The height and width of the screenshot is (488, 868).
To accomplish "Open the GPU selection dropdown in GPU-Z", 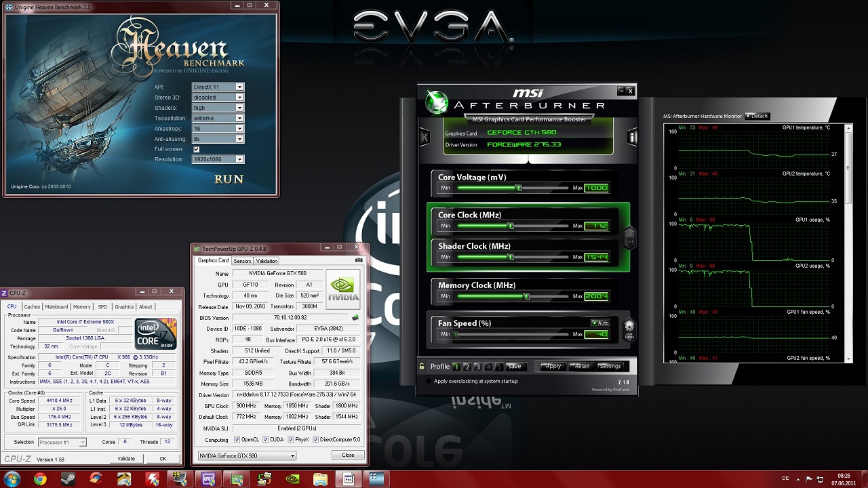I will pos(247,455).
